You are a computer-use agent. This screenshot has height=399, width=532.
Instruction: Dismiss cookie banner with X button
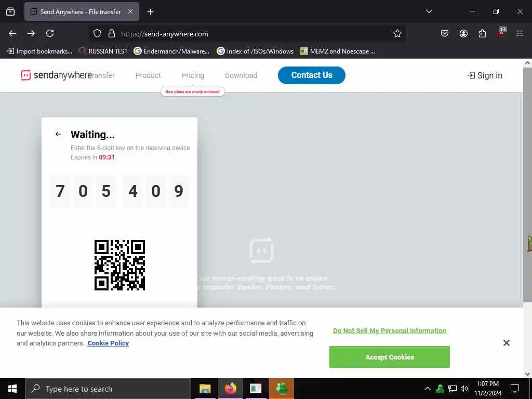[506, 343]
